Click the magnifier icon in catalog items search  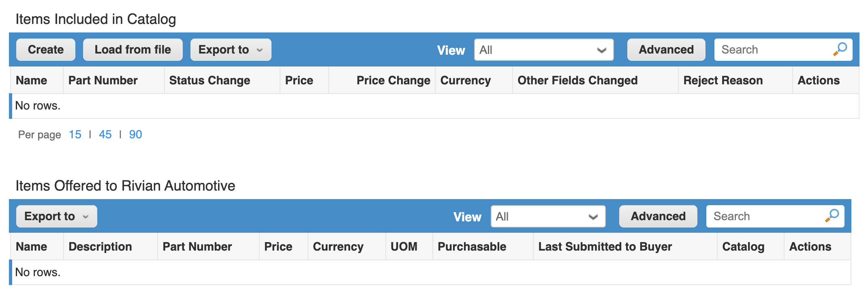click(840, 49)
